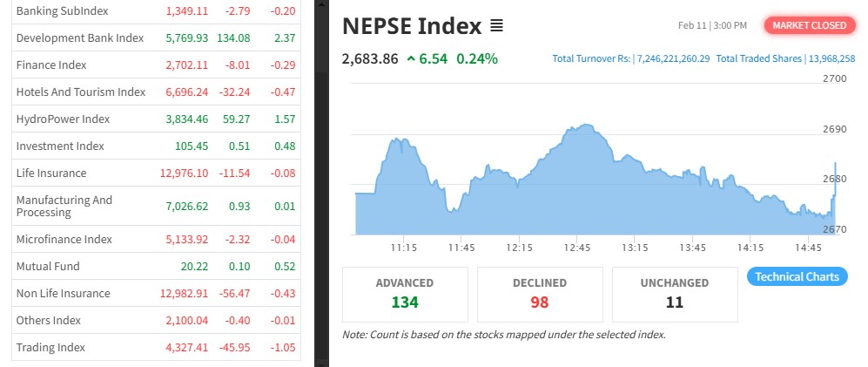868x367 pixels.
Task: Select the Trading Index row
Action: [x=50, y=347]
